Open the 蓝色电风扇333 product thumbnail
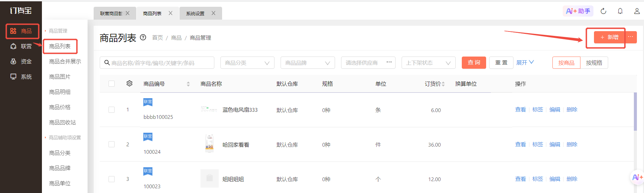Screen dimensions: 644x193 [x=209, y=109]
